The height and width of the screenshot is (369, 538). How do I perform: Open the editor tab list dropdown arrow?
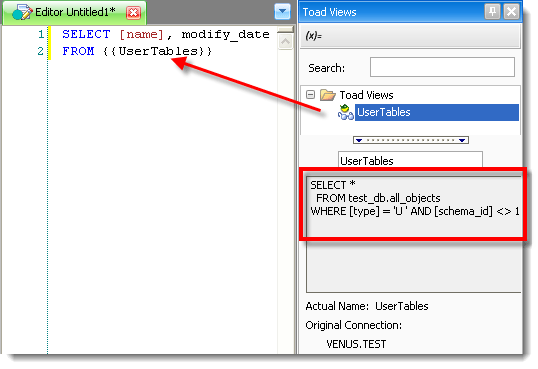coord(282,11)
